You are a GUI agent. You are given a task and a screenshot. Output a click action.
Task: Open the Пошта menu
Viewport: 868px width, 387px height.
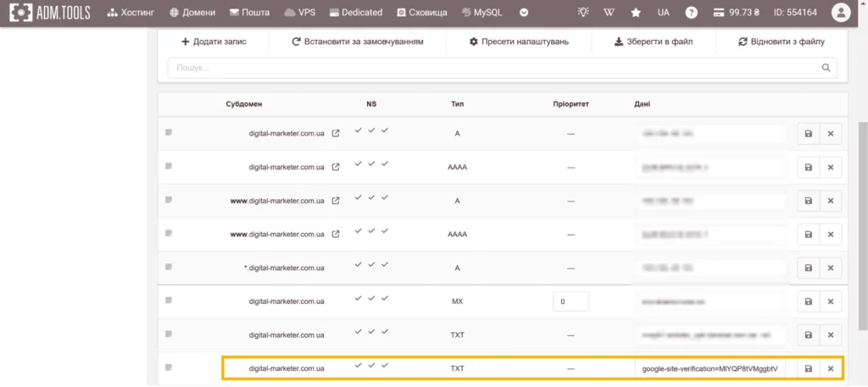[x=250, y=12]
